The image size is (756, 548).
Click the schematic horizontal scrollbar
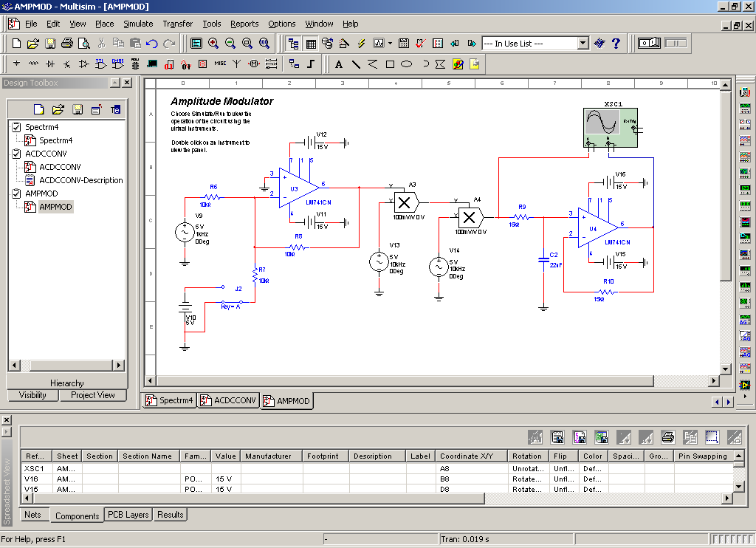tap(404, 380)
